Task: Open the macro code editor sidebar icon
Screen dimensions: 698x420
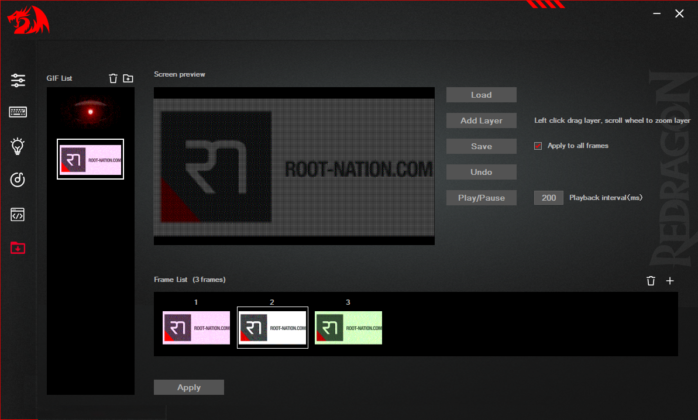Action: (x=18, y=214)
